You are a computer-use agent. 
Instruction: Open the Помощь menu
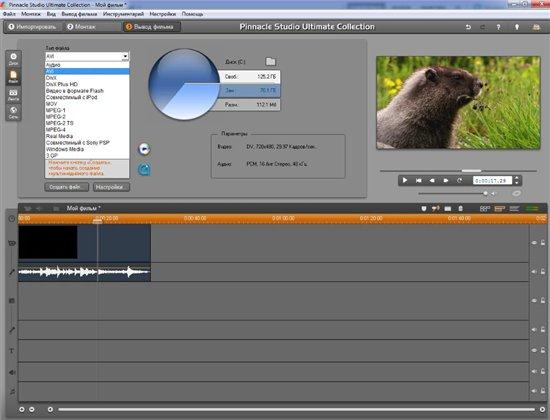tap(192, 14)
